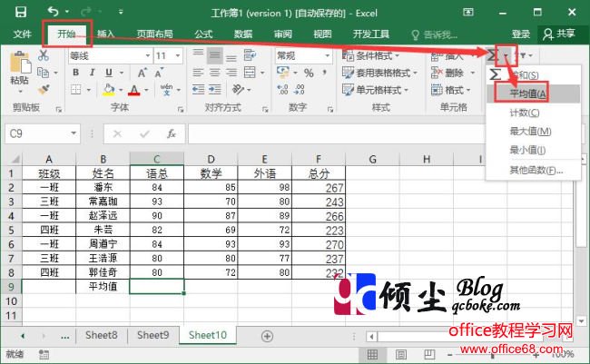The height and width of the screenshot is (364, 590).
Task: Open Insert Function fx button
Action: [172, 133]
